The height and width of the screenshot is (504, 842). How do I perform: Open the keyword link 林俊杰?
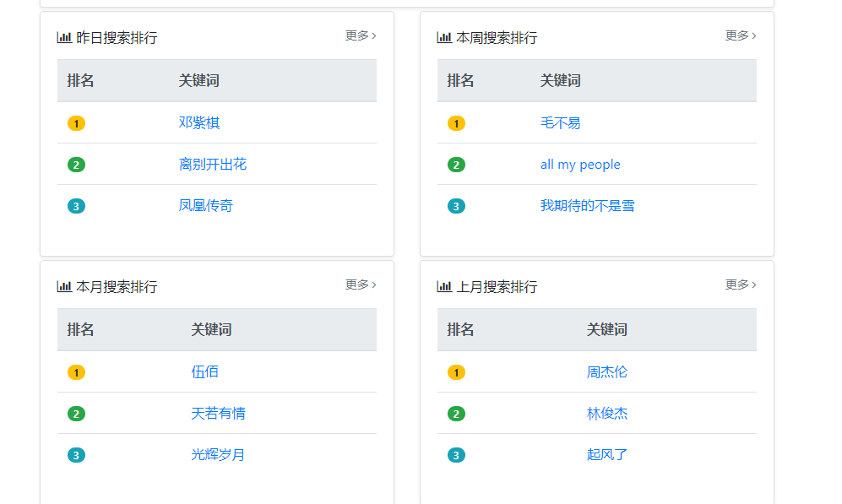607,413
